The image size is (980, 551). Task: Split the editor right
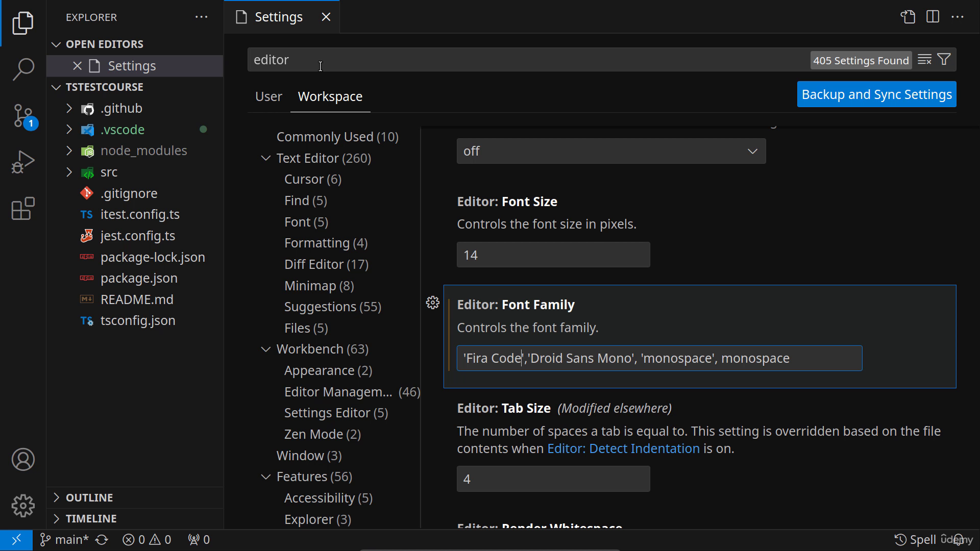[x=933, y=17]
